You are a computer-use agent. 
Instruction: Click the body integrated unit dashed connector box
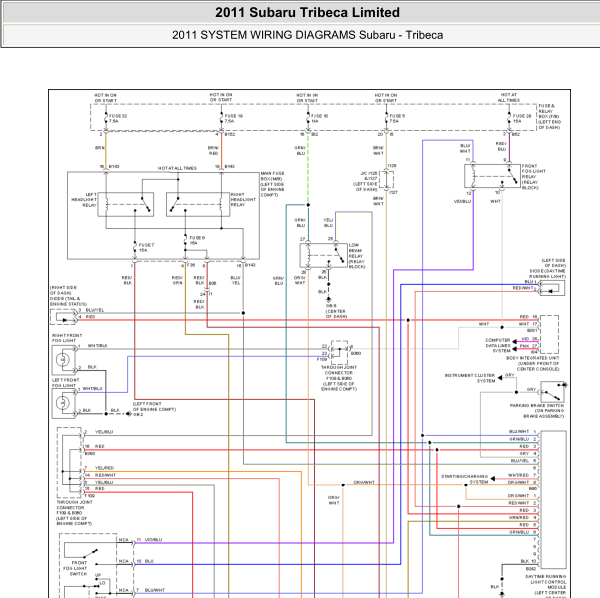[x=549, y=334]
